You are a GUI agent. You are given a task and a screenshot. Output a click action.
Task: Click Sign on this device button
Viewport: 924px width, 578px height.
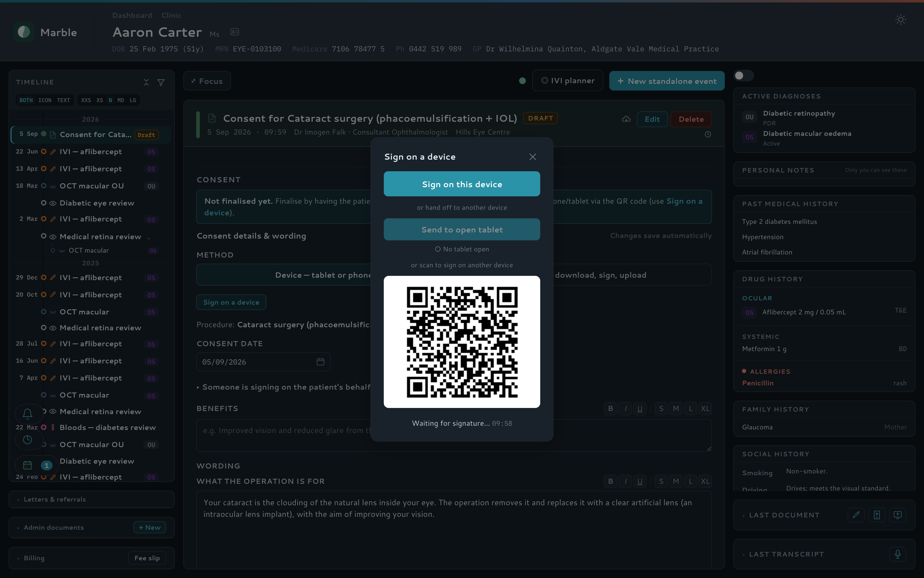pos(462,184)
